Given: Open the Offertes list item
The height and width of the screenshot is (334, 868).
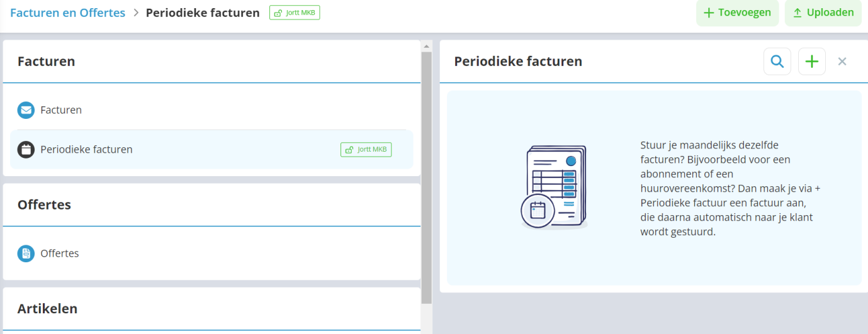Looking at the screenshot, I should click(x=60, y=253).
